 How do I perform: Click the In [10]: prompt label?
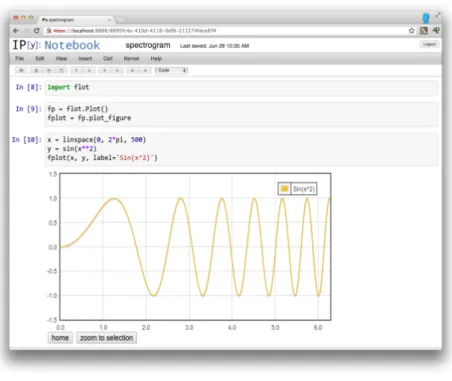[x=27, y=140]
